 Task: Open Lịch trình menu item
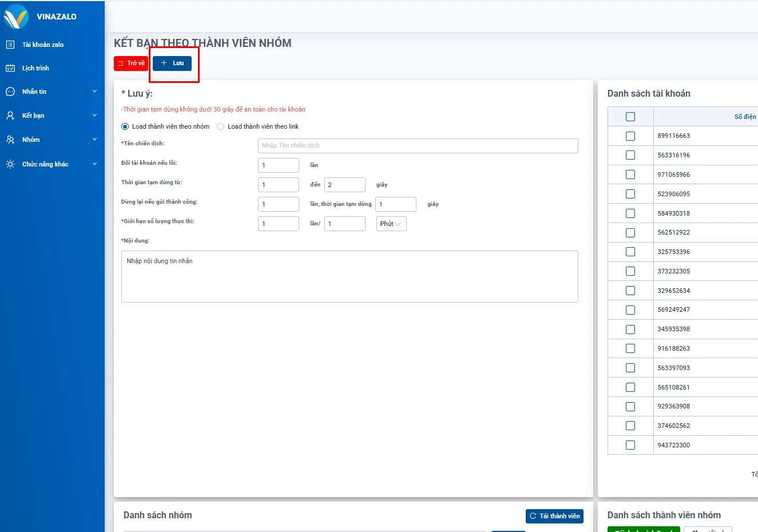[x=35, y=68]
